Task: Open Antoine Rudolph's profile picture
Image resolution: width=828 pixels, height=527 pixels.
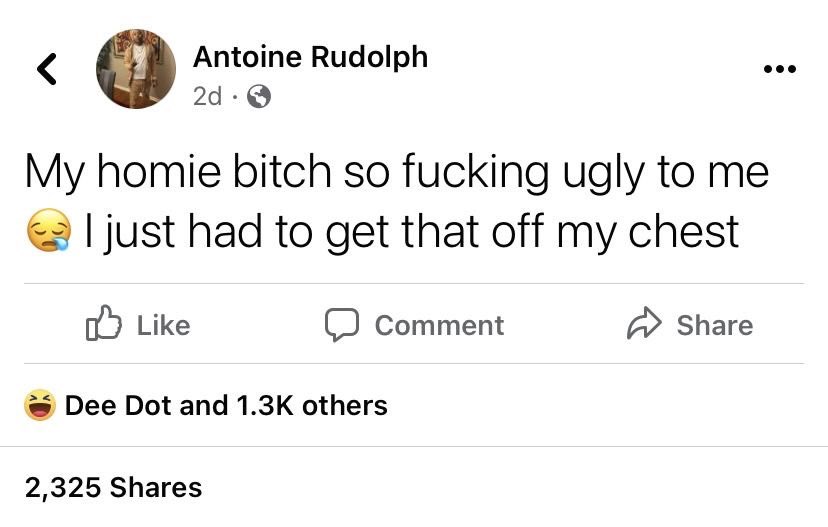Action: (x=136, y=69)
